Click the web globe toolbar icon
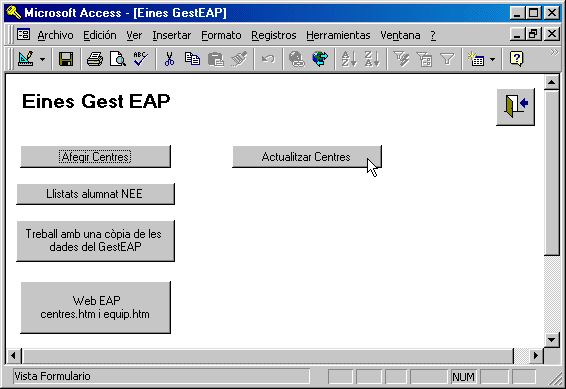Viewport: 566px width, 389px height. coord(320,59)
